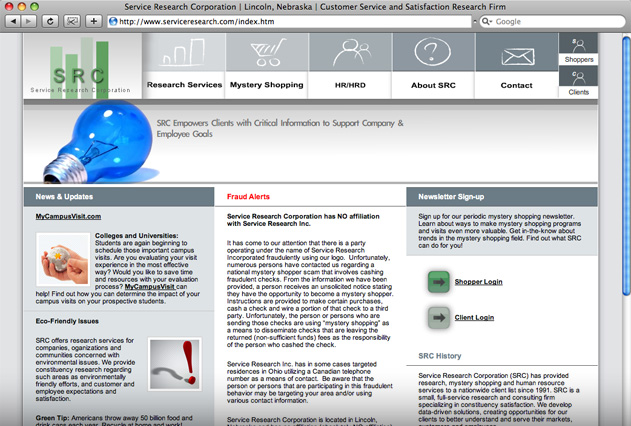The image size is (631, 426).
Task: Click the gray Client Login arrow icon
Action: (x=439, y=317)
